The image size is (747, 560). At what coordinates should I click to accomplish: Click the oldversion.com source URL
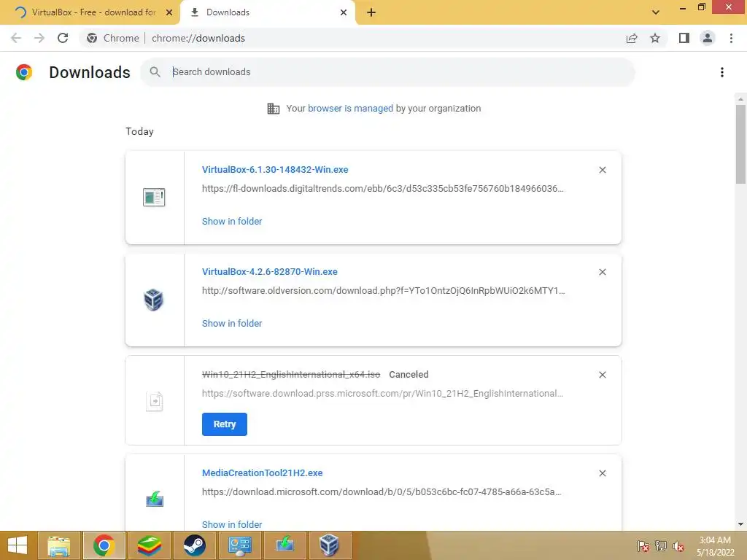coord(383,290)
